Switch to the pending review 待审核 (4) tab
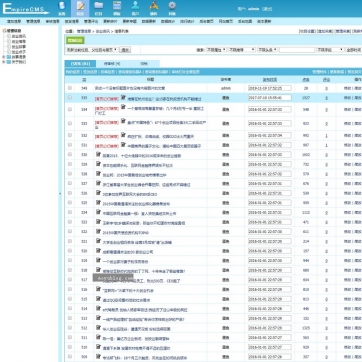Image resolution: width=362 pixels, height=362 pixels. (x=112, y=64)
